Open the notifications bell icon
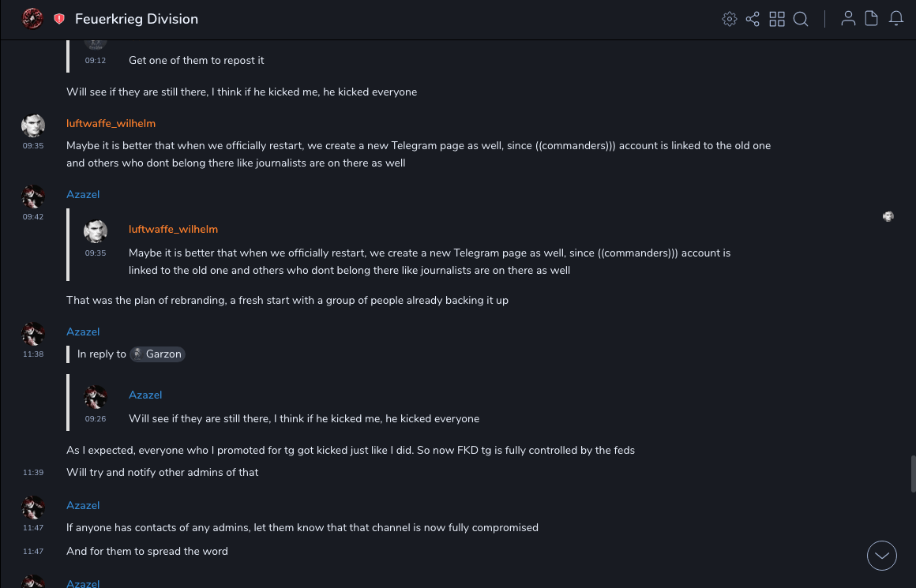 click(x=896, y=19)
